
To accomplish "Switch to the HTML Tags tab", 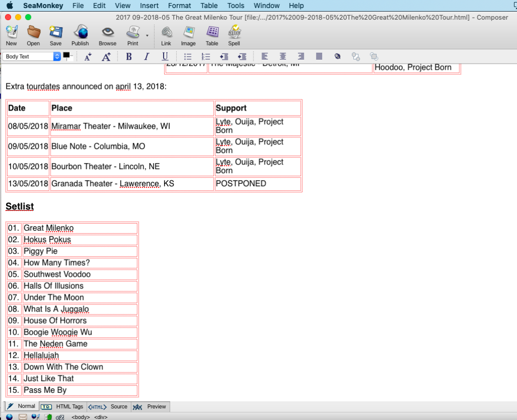I will [x=63, y=406].
